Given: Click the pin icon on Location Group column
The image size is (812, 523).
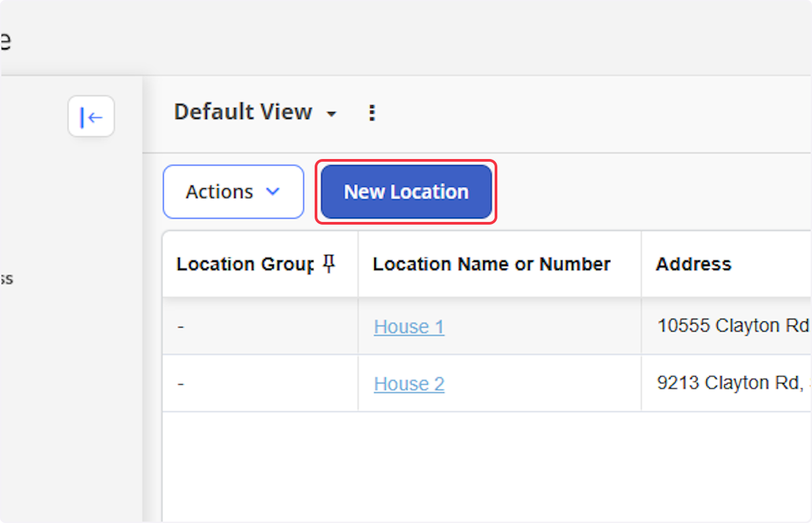Looking at the screenshot, I should [329, 264].
